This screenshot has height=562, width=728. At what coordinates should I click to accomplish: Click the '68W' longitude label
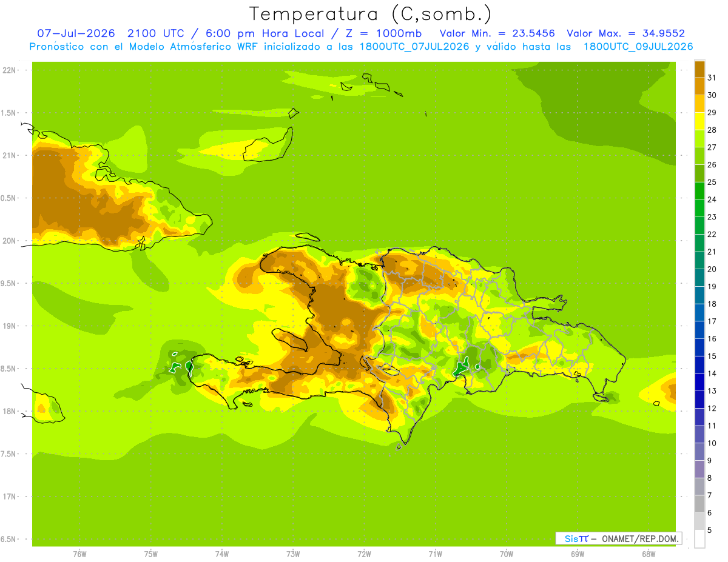(649, 554)
